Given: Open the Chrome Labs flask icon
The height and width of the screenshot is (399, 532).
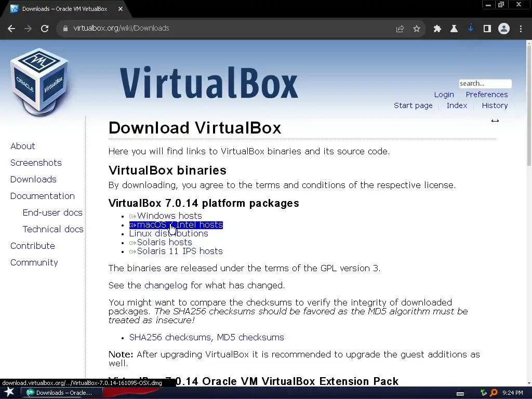Looking at the screenshot, I should (x=454, y=29).
